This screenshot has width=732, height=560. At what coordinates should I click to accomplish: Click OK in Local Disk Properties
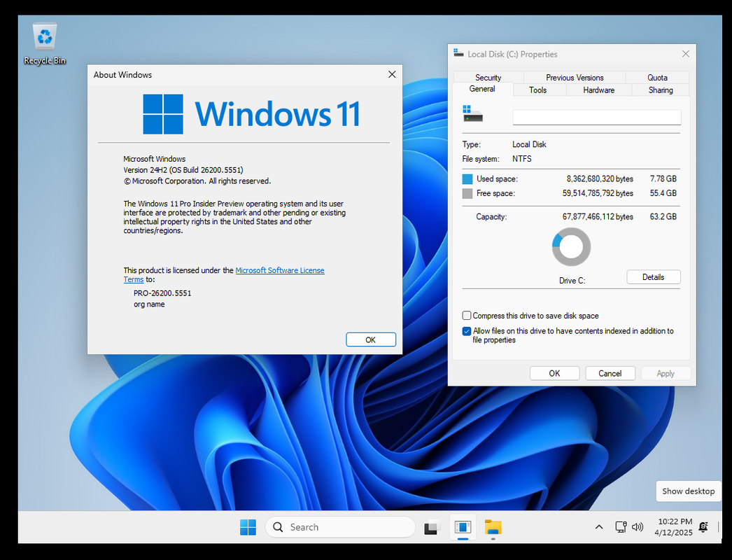[555, 373]
